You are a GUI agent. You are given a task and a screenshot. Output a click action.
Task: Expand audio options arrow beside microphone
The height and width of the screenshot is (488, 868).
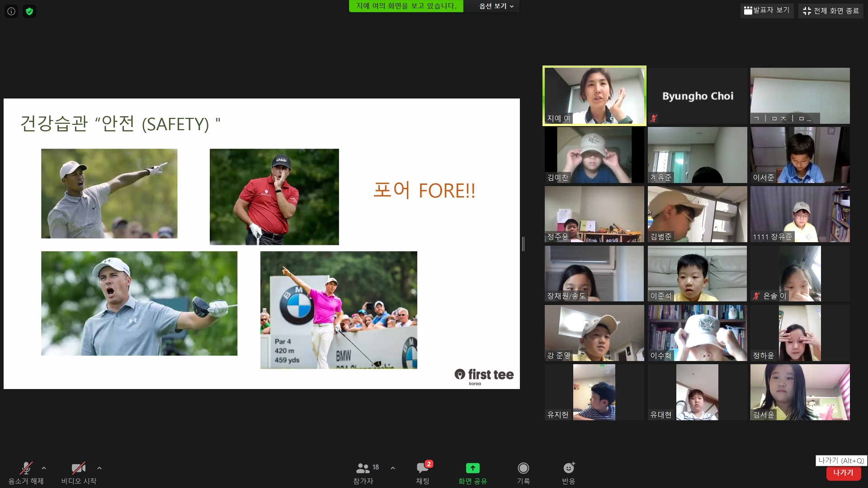[44, 468]
